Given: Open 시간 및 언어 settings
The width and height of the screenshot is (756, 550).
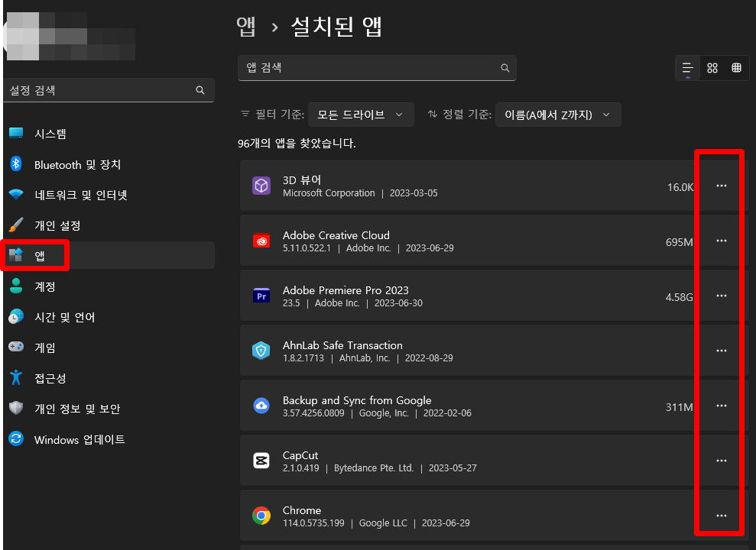Looking at the screenshot, I should pyautogui.click(x=109, y=317).
